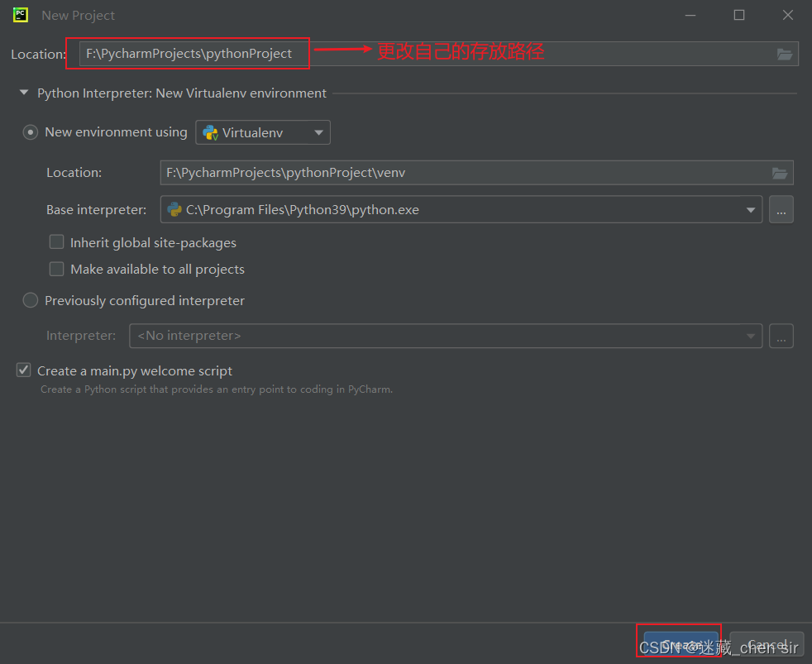Open the No interpreter dropdown
Screen dimensions: 812x664
pos(446,337)
